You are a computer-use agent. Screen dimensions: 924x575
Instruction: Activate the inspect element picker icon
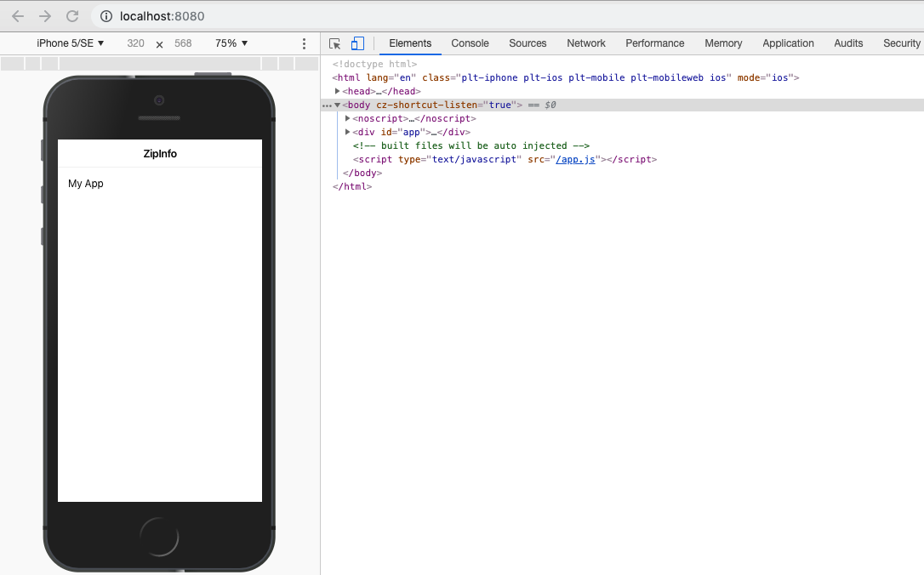pyautogui.click(x=334, y=43)
